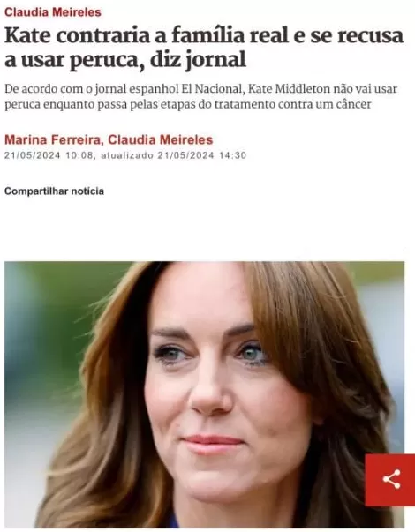Screen dimensions: 415x532
Task: Click 'De acordo com' starting the subtitle
Action: pos(38,89)
